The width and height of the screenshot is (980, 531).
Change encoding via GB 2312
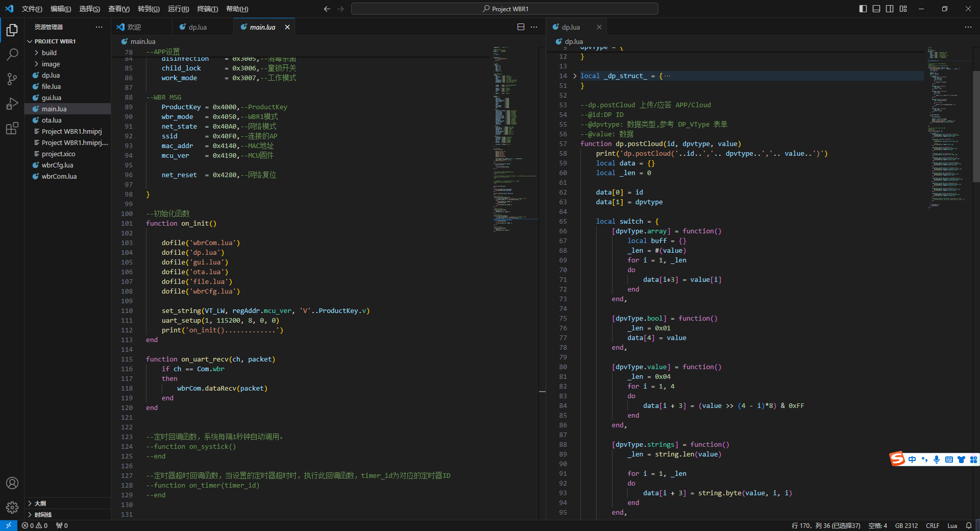pyautogui.click(x=906, y=525)
